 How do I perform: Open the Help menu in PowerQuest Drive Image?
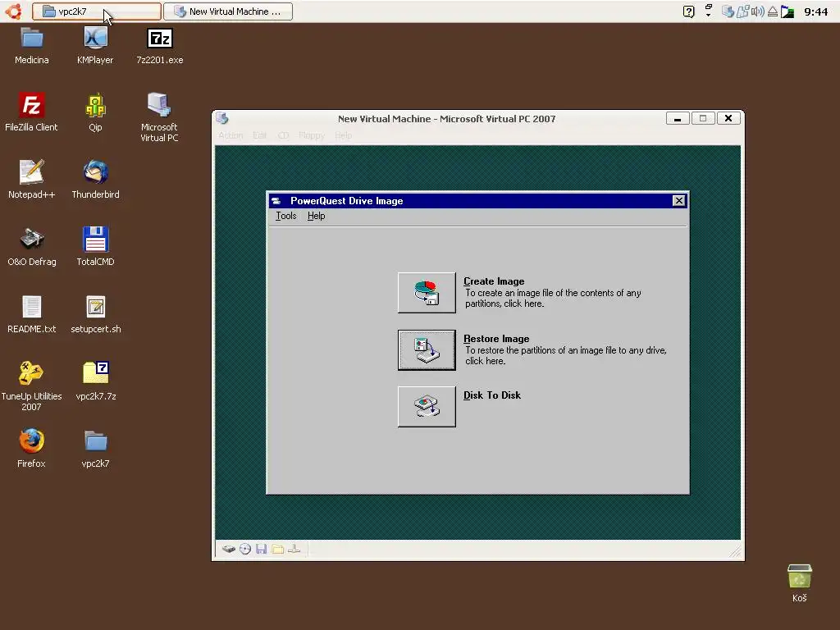[316, 216]
